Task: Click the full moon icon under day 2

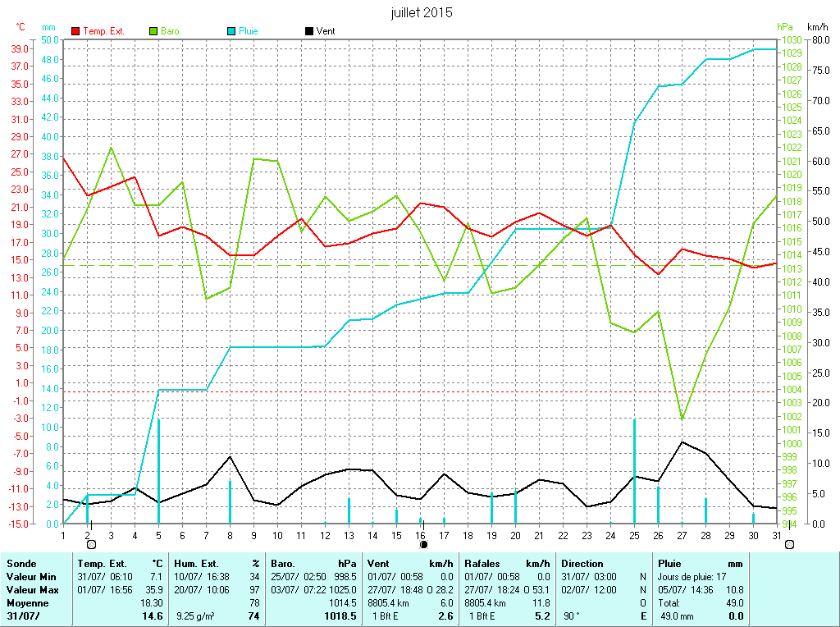Action: (x=90, y=544)
